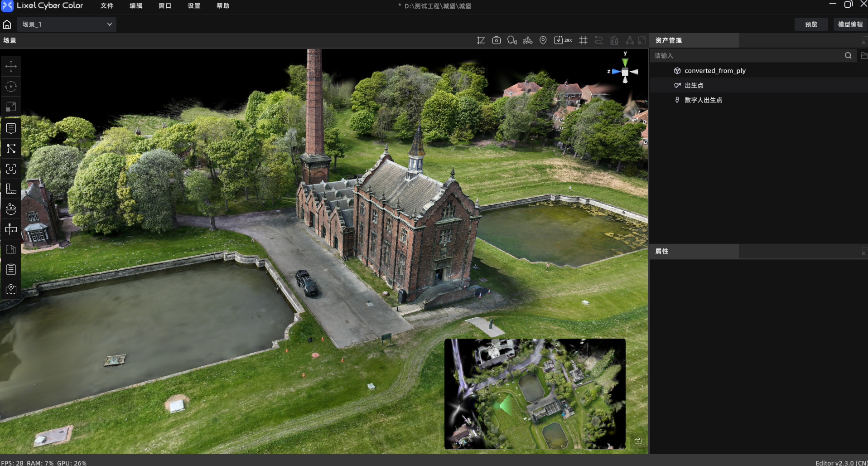Open the clipboard list tool
Image resolution: width=868 pixels, height=466 pixels.
11,269
